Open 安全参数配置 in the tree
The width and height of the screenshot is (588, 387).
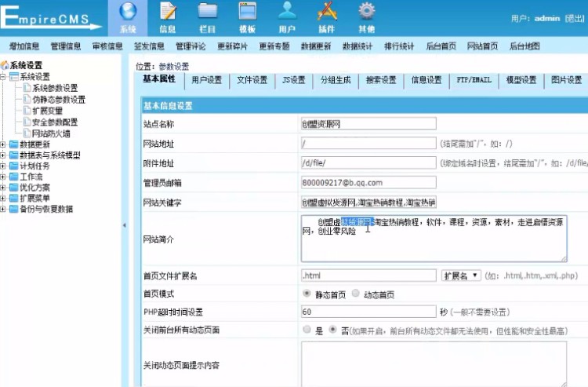(55, 122)
